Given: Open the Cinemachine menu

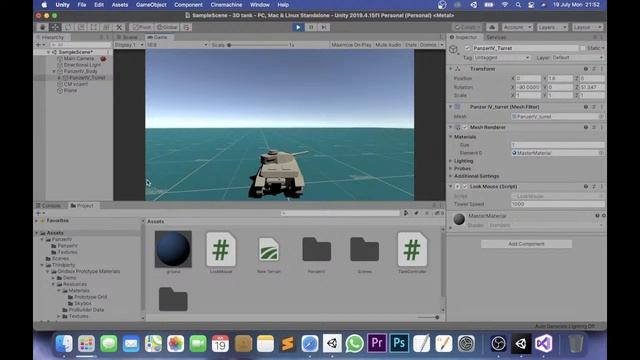Looking at the screenshot, I should click(x=226, y=5).
